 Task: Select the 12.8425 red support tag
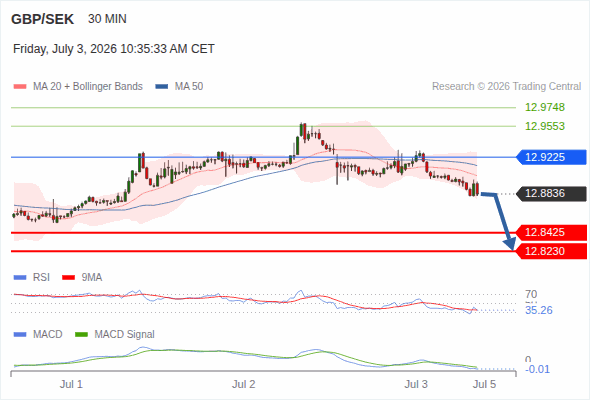tap(551, 233)
